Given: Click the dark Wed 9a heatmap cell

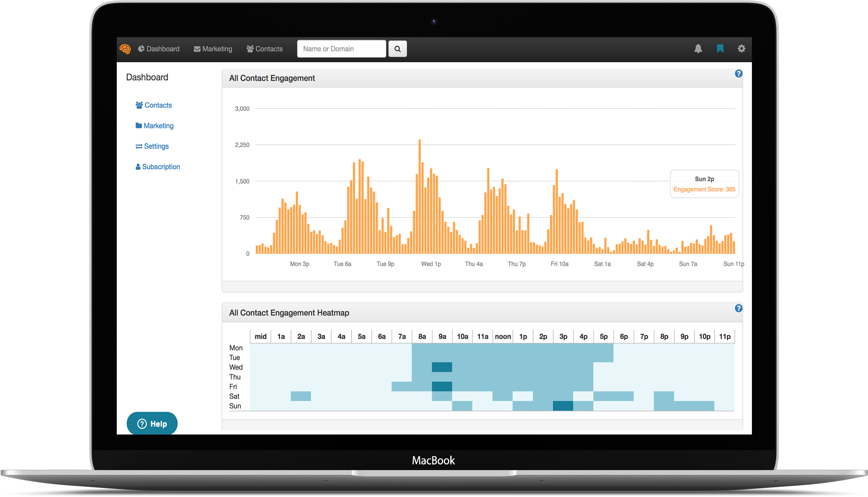Looking at the screenshot, I should coord(442,367).
